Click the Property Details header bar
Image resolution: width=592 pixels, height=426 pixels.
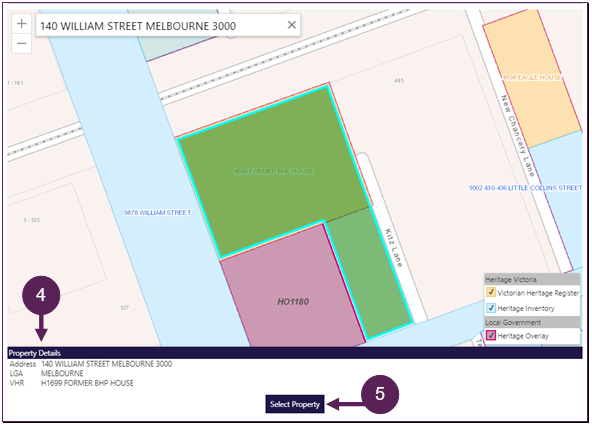click(x=295, y=353)
